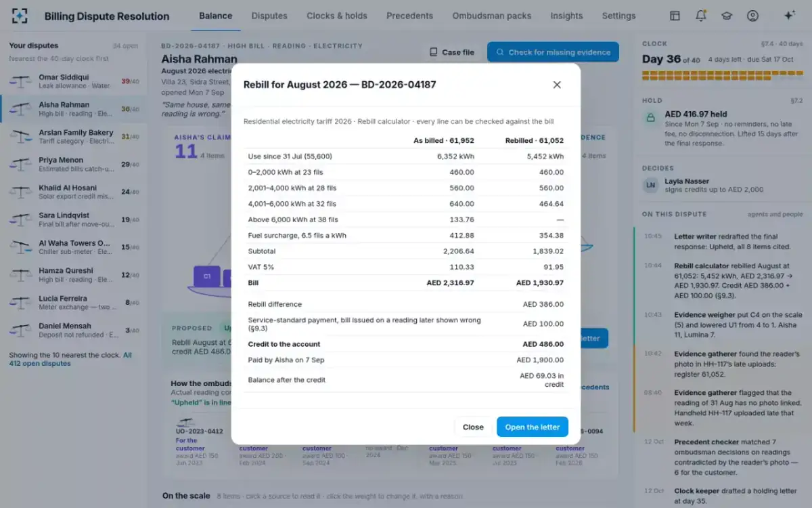Click the AED 386.00 rebill difference
The image size is (812, 508).
(543, 305)
